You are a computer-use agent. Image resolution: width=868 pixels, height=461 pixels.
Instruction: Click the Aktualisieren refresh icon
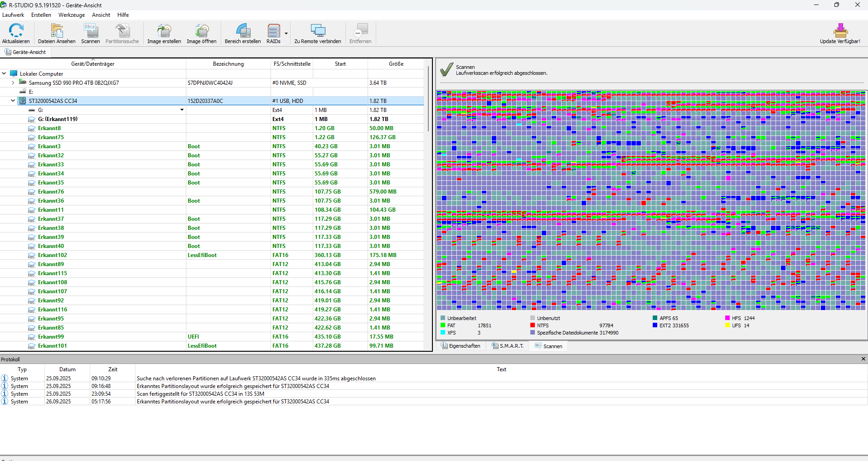pos(16,30)
